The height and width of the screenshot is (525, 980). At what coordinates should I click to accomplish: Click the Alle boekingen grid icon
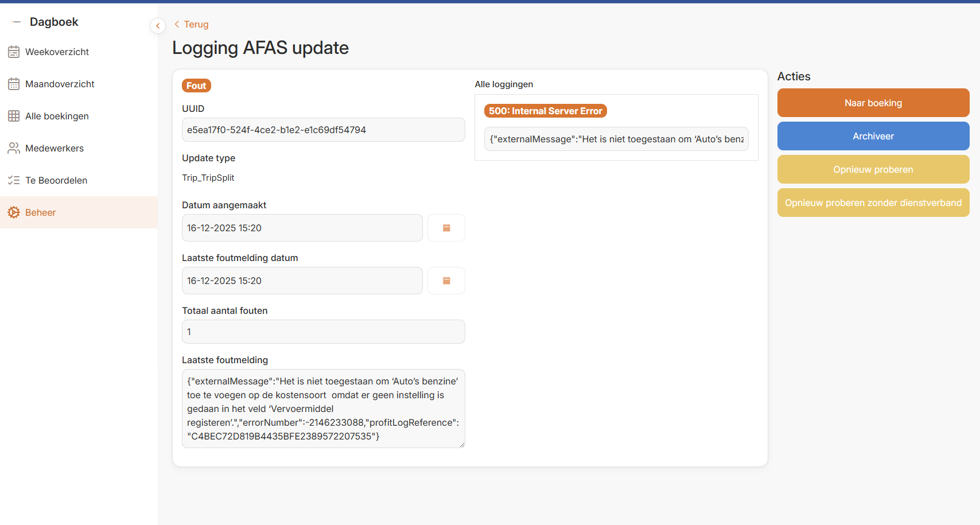(14, 116)
